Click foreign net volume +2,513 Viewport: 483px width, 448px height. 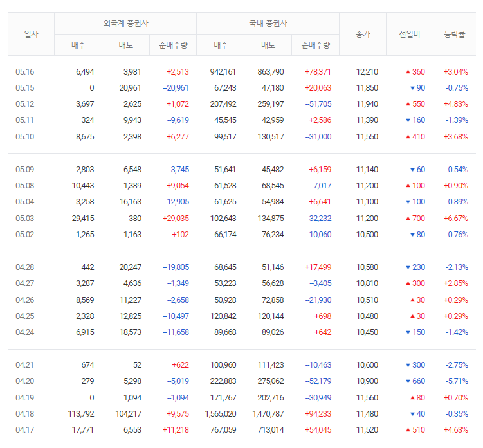coord(178,72)
